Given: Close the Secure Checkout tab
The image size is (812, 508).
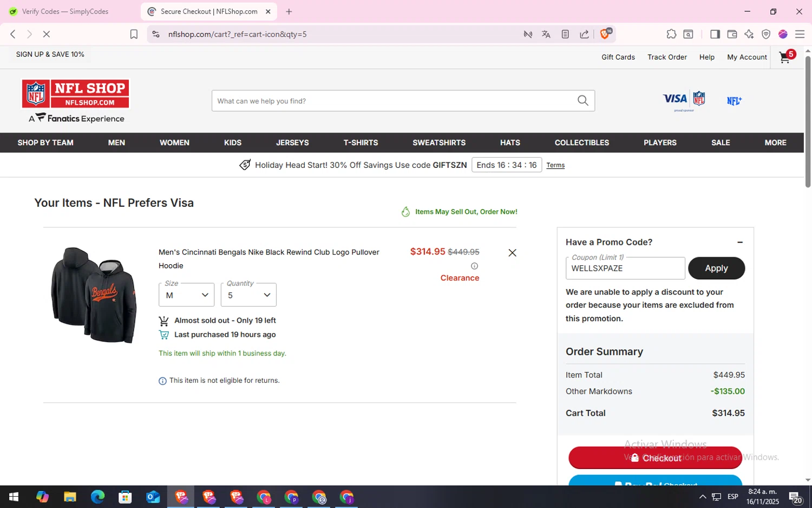Looking at the screenshot, I should coord(268,11).
